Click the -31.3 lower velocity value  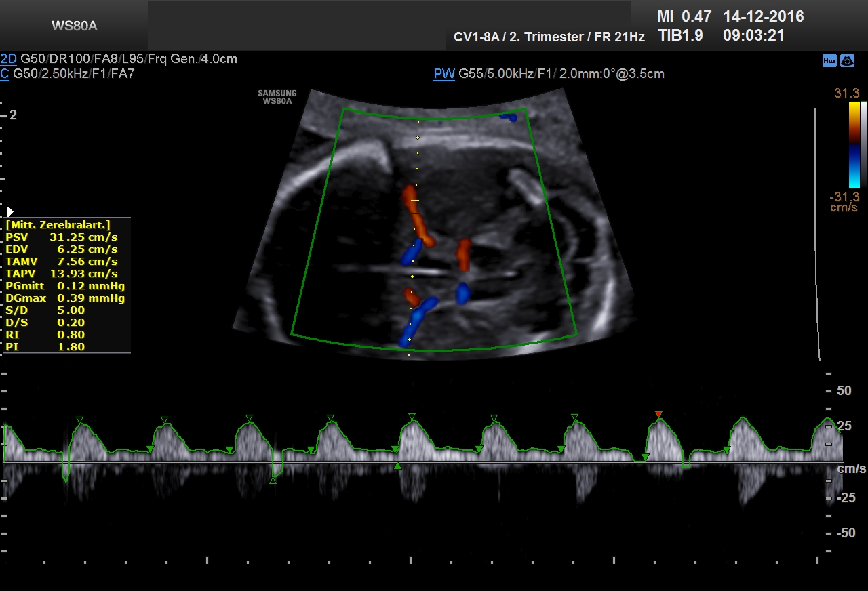click(x=844, y=196)
